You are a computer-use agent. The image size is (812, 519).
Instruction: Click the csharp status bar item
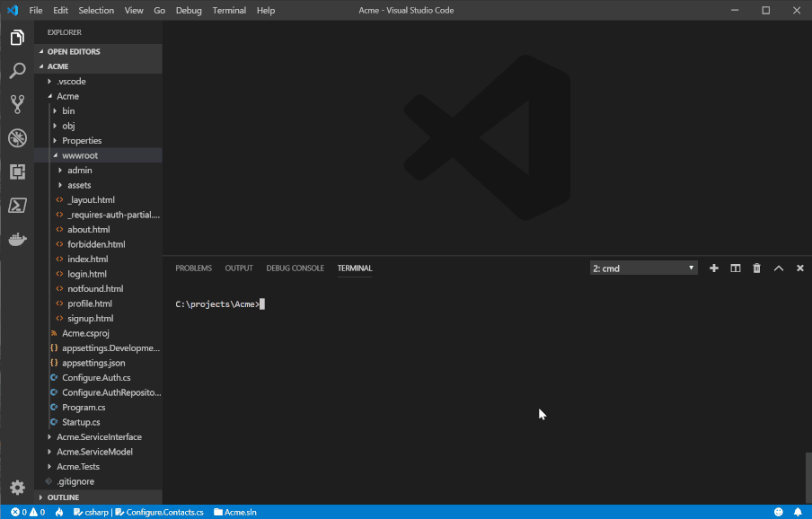(x=91, y=513)
